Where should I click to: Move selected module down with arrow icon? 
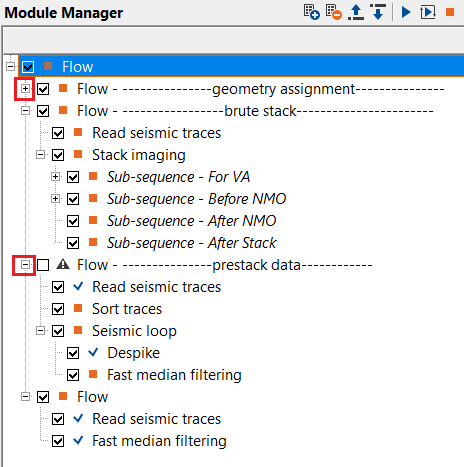(x=378, y=12)
